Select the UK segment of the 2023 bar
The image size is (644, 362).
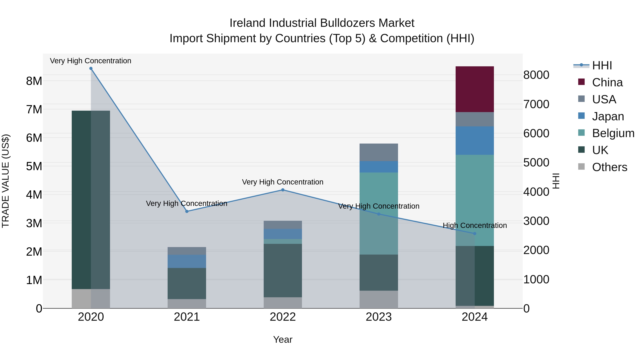(x=379, y=273)
